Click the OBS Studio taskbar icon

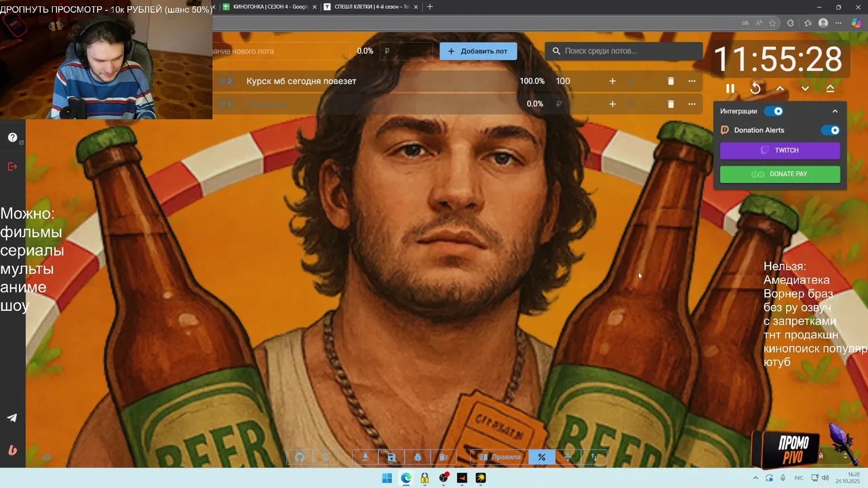(443, 478)
